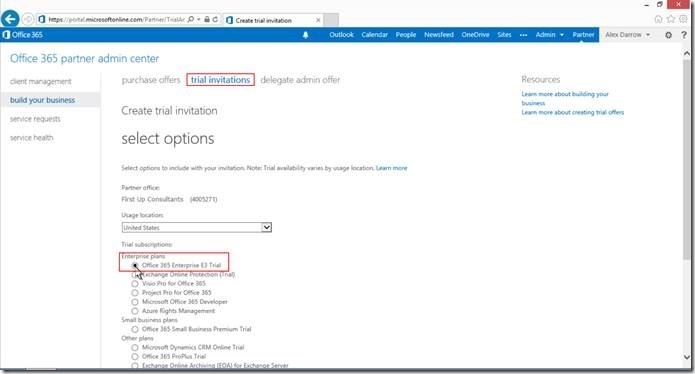Open Outlook from the navigation bar
The height and width of the screenshot is (374, 695).
pyautogui.click(x=341, y=35)
